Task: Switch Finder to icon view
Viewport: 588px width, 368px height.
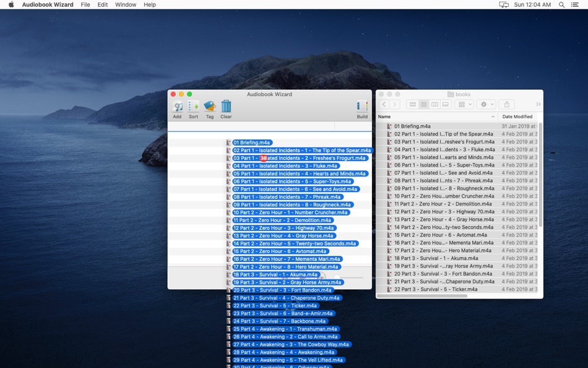Action: coord(412,105)
